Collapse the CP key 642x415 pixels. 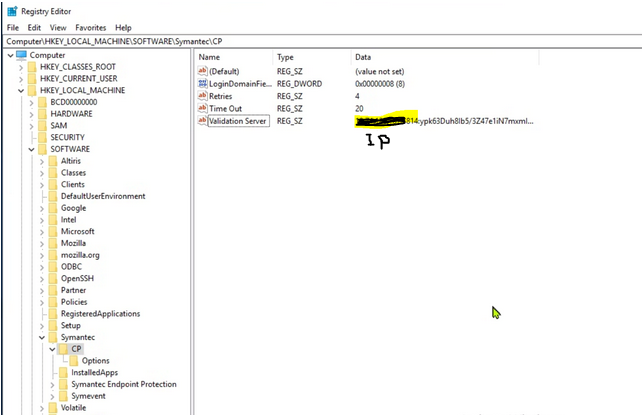coord(52,349)
